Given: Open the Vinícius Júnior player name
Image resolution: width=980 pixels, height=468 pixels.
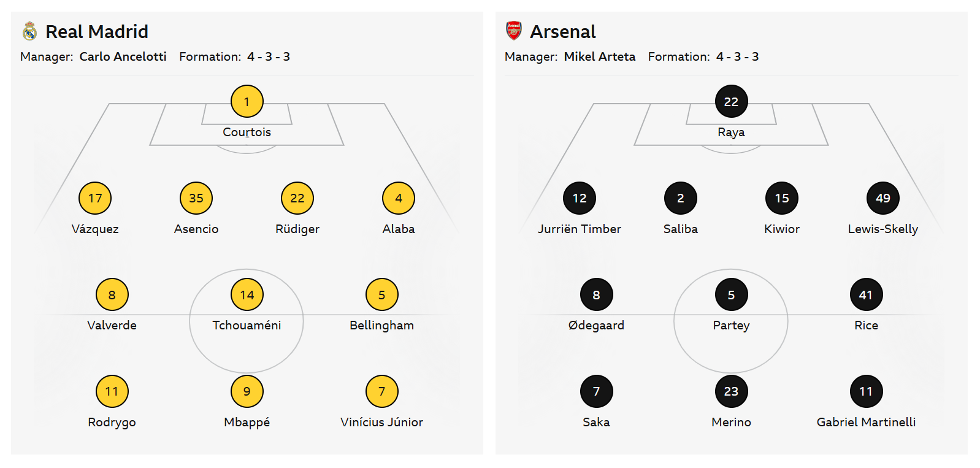Looking at the screenshot, I should (382, 422).
